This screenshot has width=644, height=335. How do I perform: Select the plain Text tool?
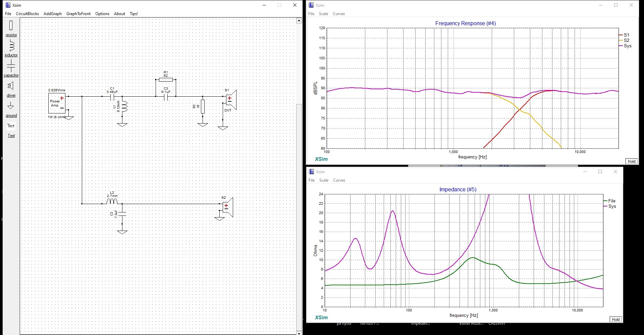[x=11, y=126]
